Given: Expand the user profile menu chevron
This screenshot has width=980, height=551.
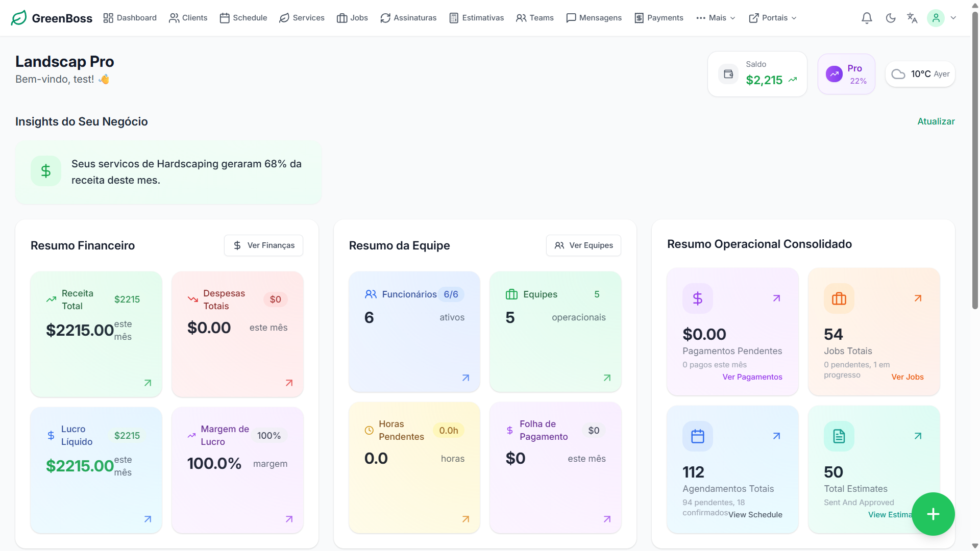Looking at the screenshot, I should click(x=953, y=18).
